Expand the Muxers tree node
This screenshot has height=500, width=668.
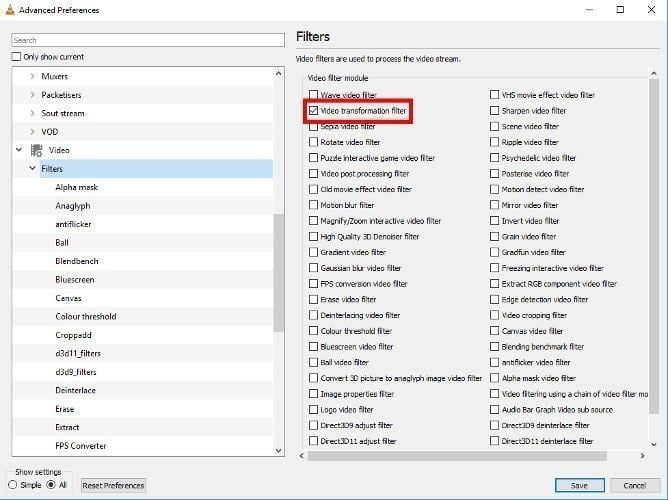point(32,76)
